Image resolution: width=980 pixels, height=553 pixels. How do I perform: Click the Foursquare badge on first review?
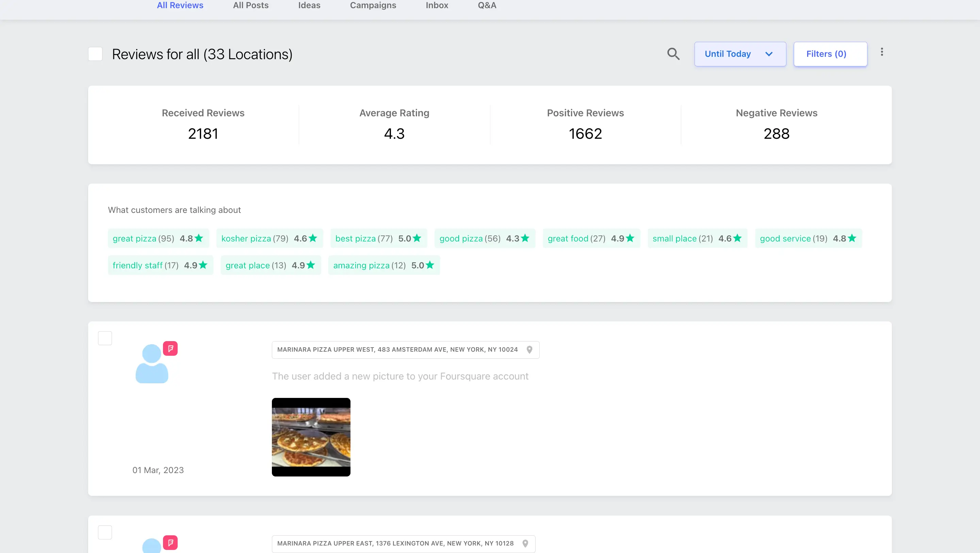(170, 348)
